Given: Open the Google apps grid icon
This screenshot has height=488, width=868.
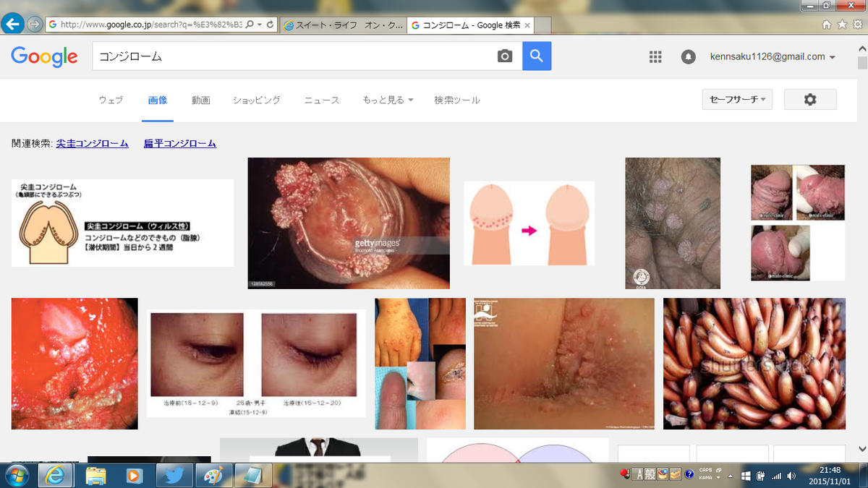Looking at the screenshot, I should click(655, 57).
